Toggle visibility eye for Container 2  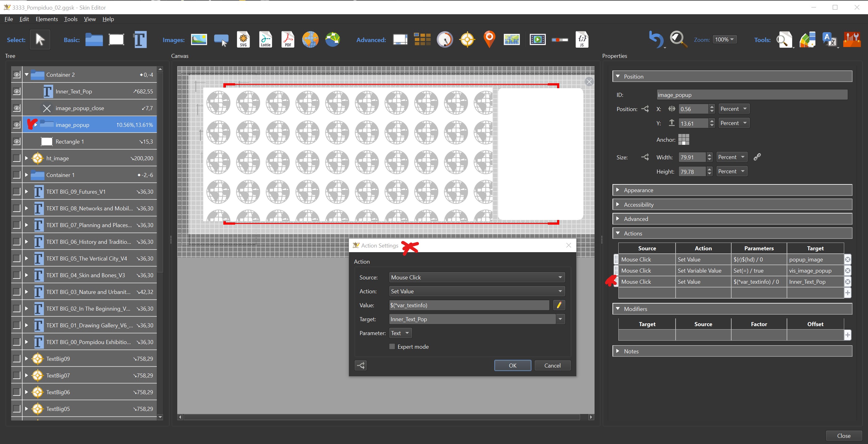16,75
